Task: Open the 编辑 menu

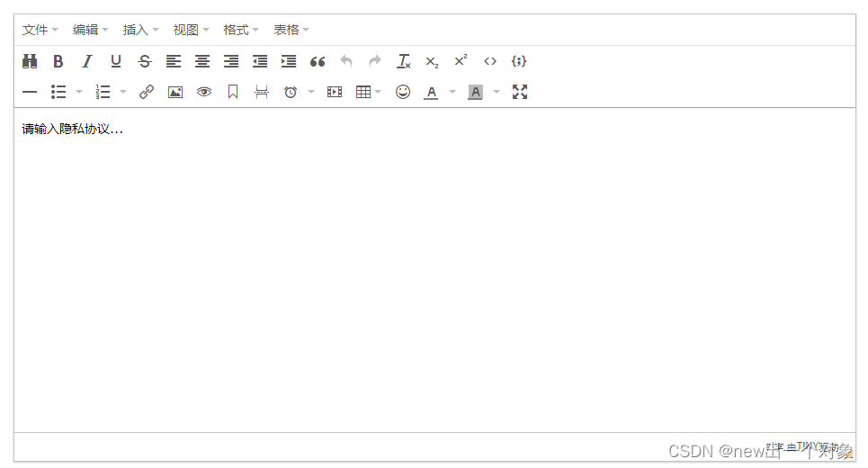Action: coord(90,30)
